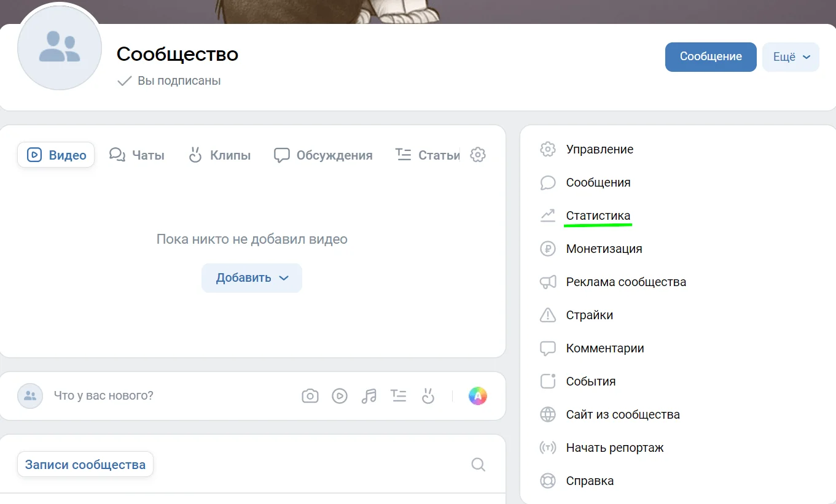Image resolution: width=836 pixels, height=504 pixels.
Task: Open the Управление menu item
Action: (x=599, y=150)
